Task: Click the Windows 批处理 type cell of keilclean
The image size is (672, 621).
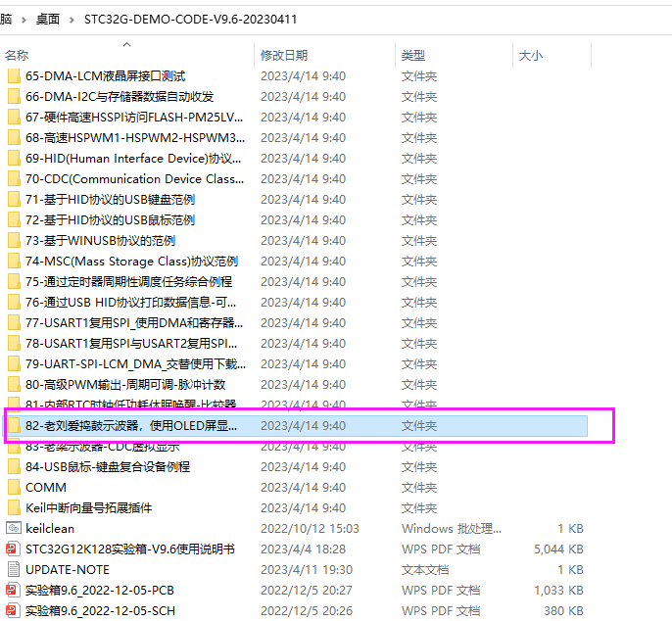Action: 452,529
